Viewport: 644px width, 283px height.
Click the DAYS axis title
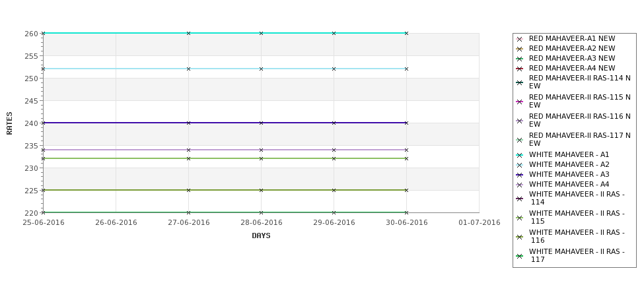(x=261, y=236)
